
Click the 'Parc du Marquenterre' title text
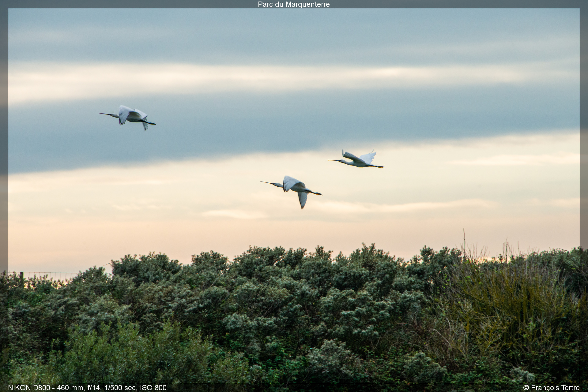tap(294, 4)
